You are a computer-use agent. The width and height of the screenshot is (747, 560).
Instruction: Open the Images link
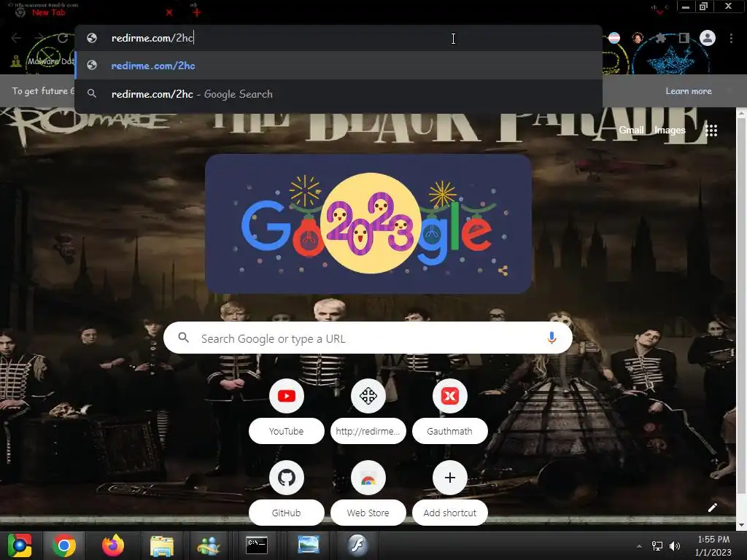click(670, 130)
